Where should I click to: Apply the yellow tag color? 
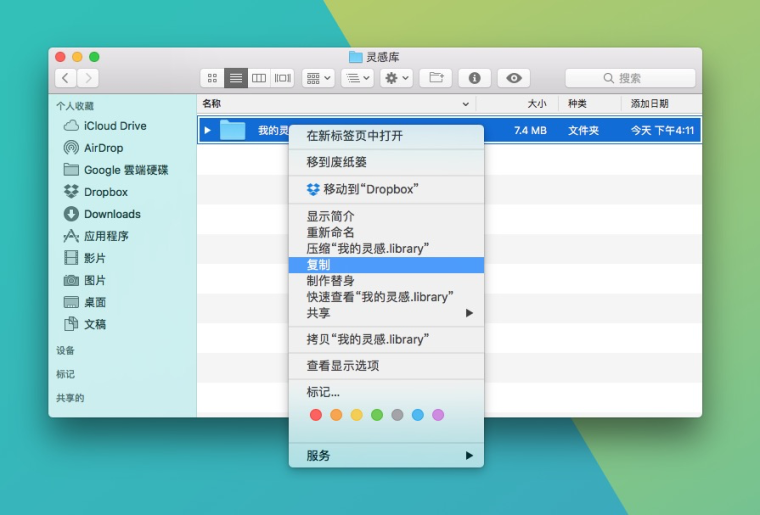click(x=356, y=415)
